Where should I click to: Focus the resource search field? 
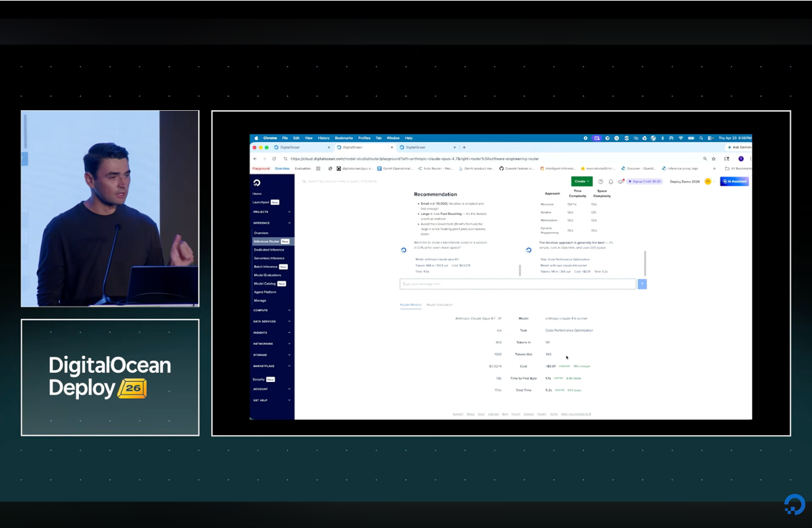pyautogui.click(x=340, y=181)
